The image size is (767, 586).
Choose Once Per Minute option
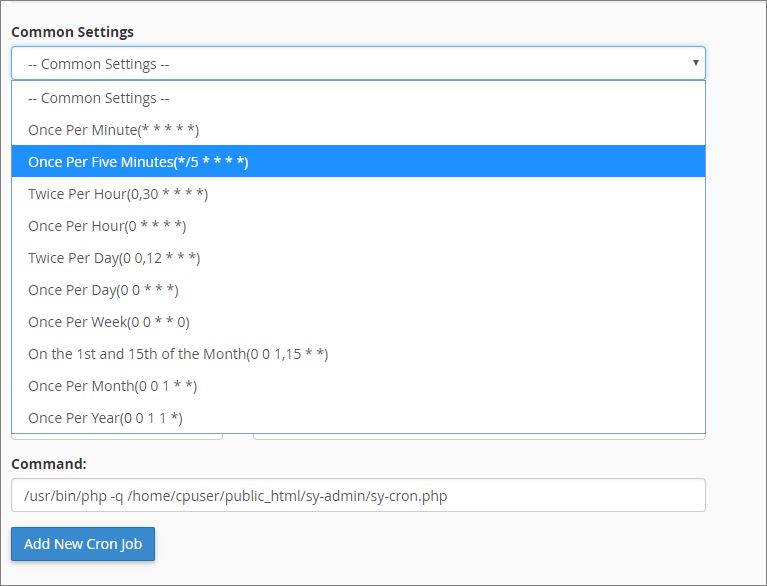[358, 130]
